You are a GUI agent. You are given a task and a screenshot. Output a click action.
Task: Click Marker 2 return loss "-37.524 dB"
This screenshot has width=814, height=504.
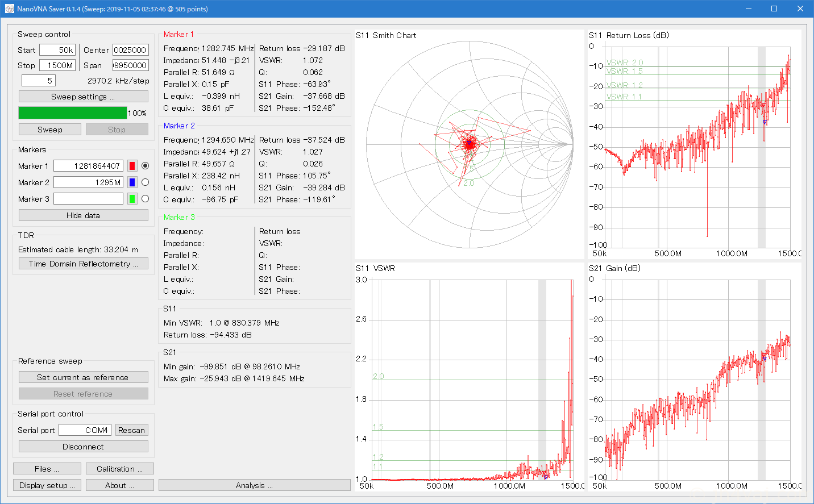click(324, 140)
